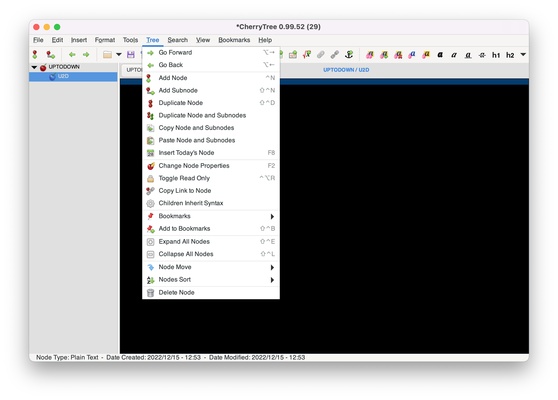Select the U2D node in tree

click(x=73, y=77)
